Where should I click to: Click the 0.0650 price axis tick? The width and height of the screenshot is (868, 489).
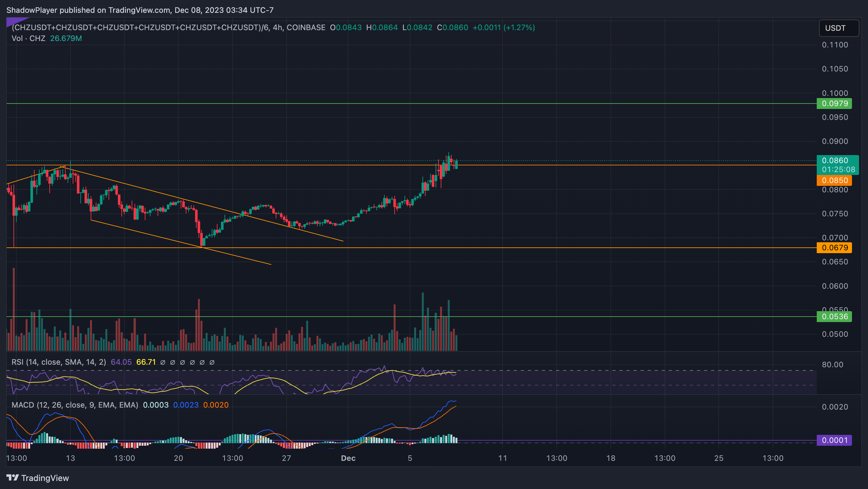(835, 262)
